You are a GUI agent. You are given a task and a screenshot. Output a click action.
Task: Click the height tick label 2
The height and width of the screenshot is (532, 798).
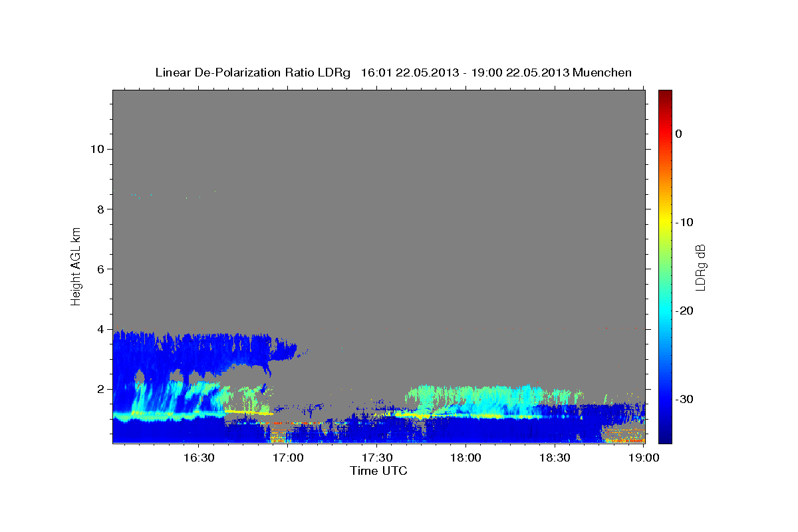(x=99, y=388)
